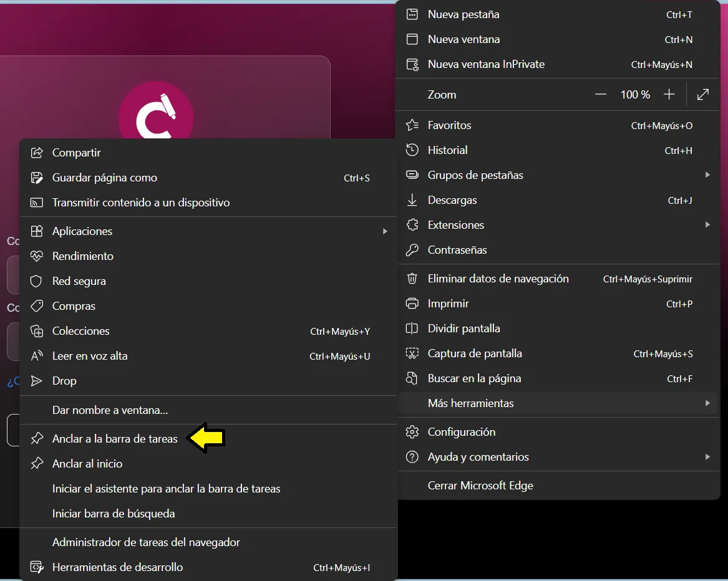Open a new InPrivate window via its icon
This screenshot has width=728, height=581.
(x=412, y=64)
